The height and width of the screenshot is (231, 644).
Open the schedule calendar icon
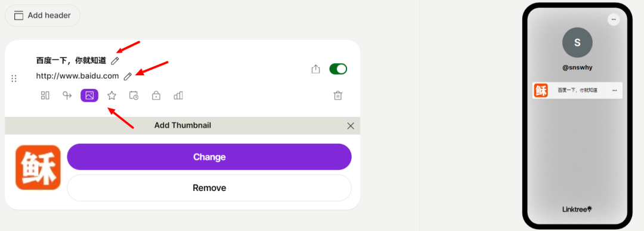tap(134, 96)
